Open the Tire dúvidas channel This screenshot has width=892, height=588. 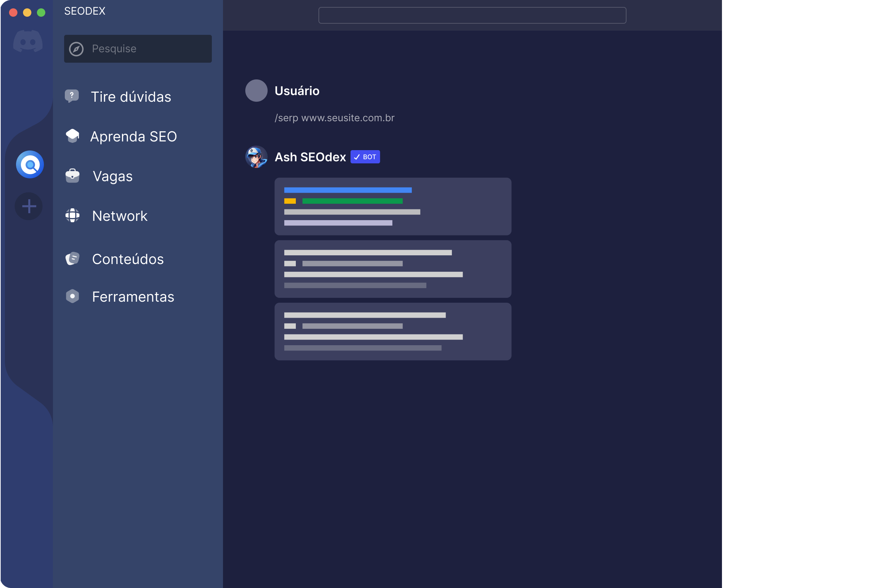pyautogui.click(x=131, y=97)
